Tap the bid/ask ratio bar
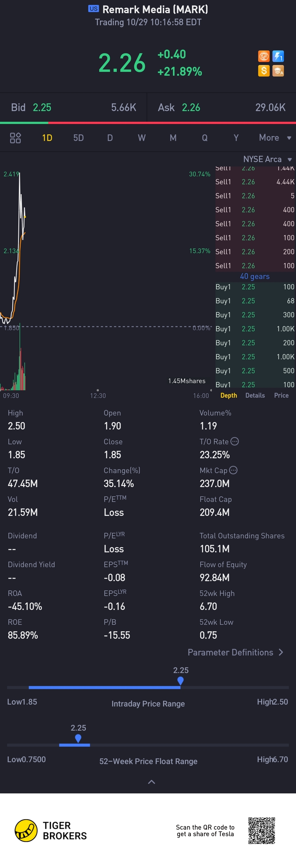This screenshot has height=868, width=296. pos(148,123)
